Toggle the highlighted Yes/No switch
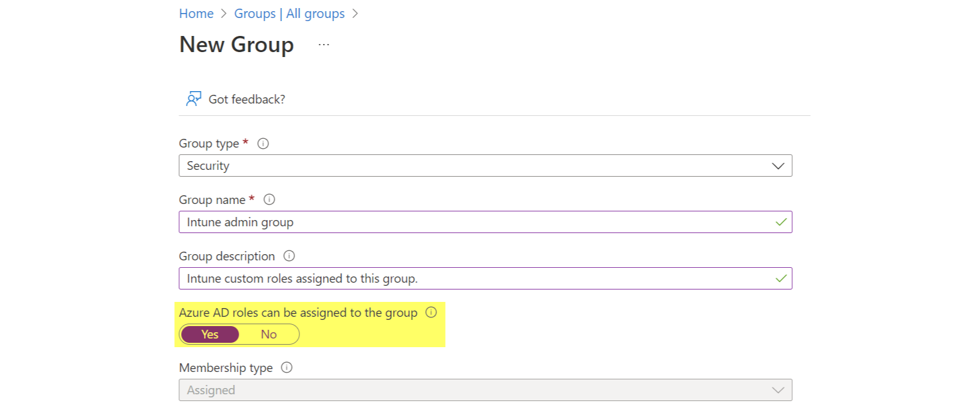The image size is (980, 411). click(x=239, y=334)
